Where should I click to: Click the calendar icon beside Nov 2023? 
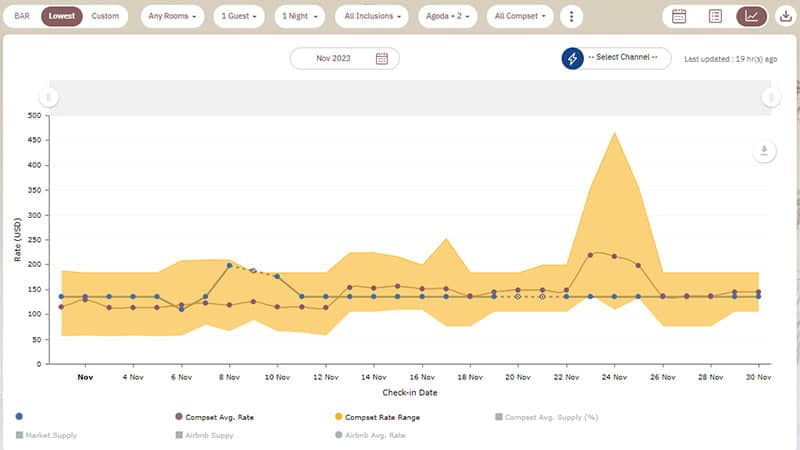[382, 59]
